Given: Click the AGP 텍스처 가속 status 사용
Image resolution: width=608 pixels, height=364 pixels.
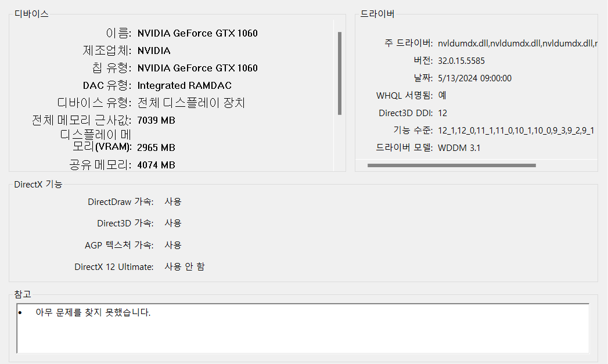Looking at the screenshot, I should click(172, 245).
